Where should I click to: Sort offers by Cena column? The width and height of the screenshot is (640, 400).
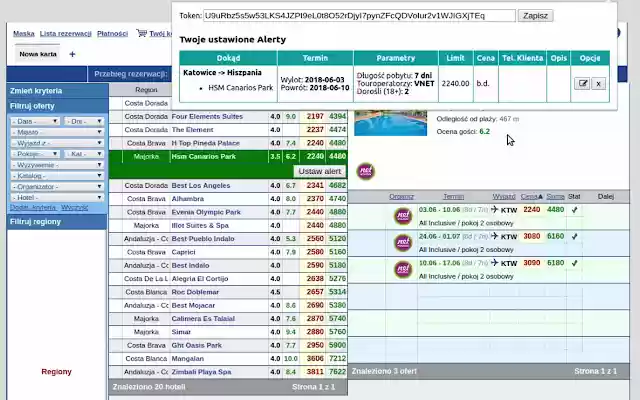point(531,197)
